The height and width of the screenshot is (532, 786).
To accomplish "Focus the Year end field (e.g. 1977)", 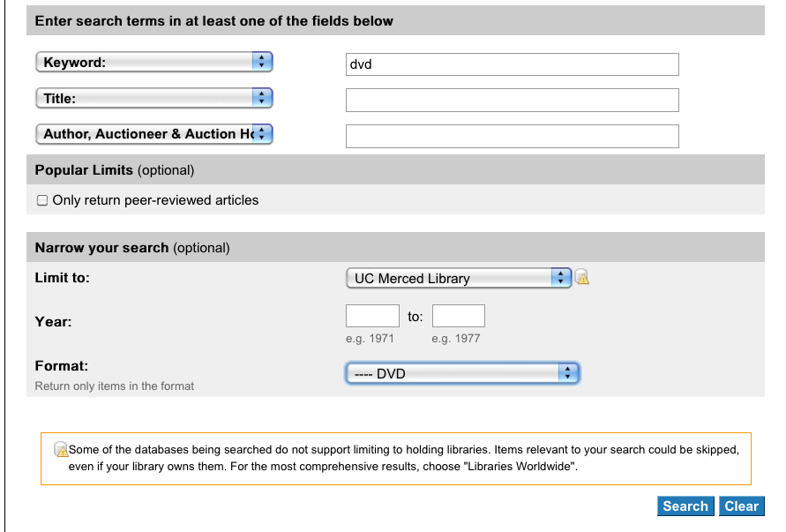I will [x=459, y=316].
